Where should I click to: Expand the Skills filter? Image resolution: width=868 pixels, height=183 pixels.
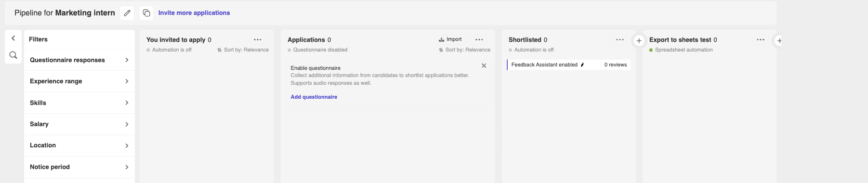pos(79,103)
